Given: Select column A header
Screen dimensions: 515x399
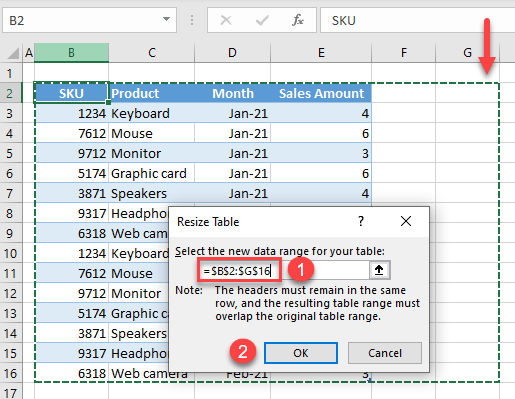Looking at the screenshot, I should tap(29, 53).
